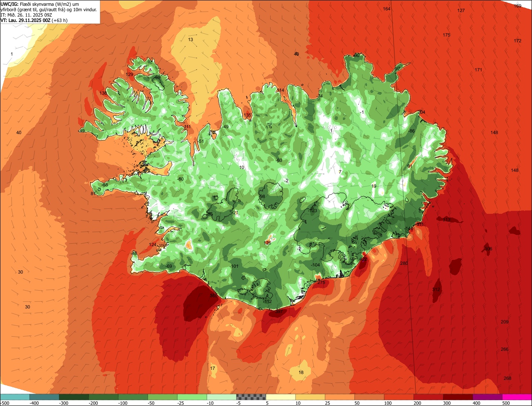Click the light teal -500 to -400 legend swatch
532x406 pixels.
coord(15,397)
